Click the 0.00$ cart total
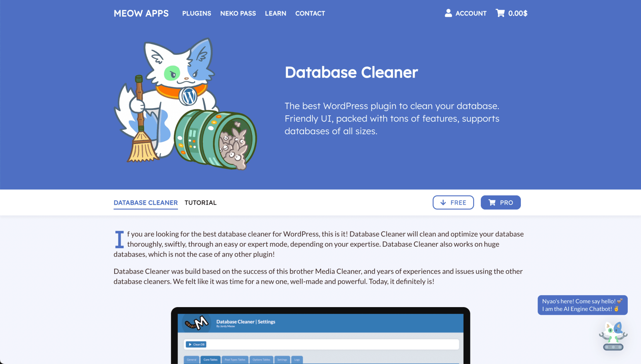The image size is (641, 364). click(x=518, y=13)
